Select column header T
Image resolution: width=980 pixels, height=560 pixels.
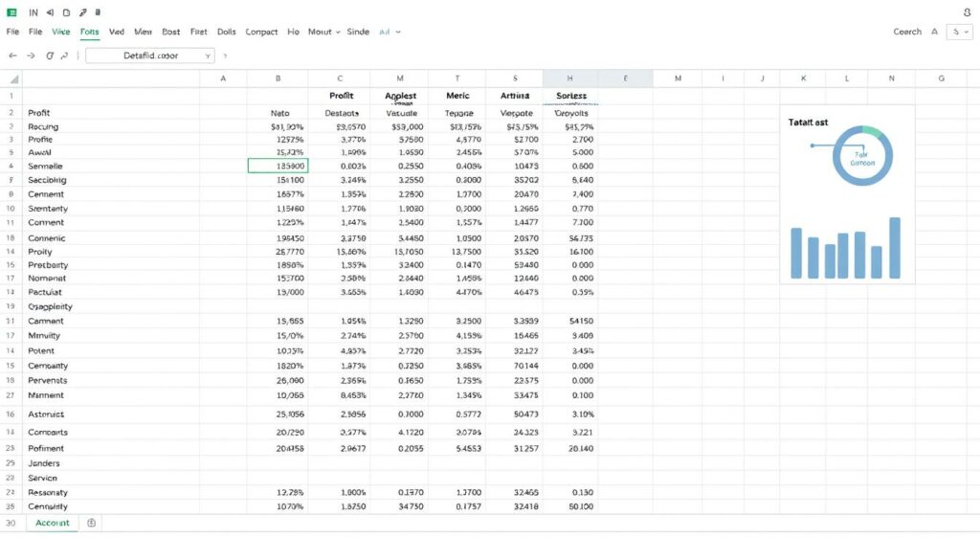point(457,78)
